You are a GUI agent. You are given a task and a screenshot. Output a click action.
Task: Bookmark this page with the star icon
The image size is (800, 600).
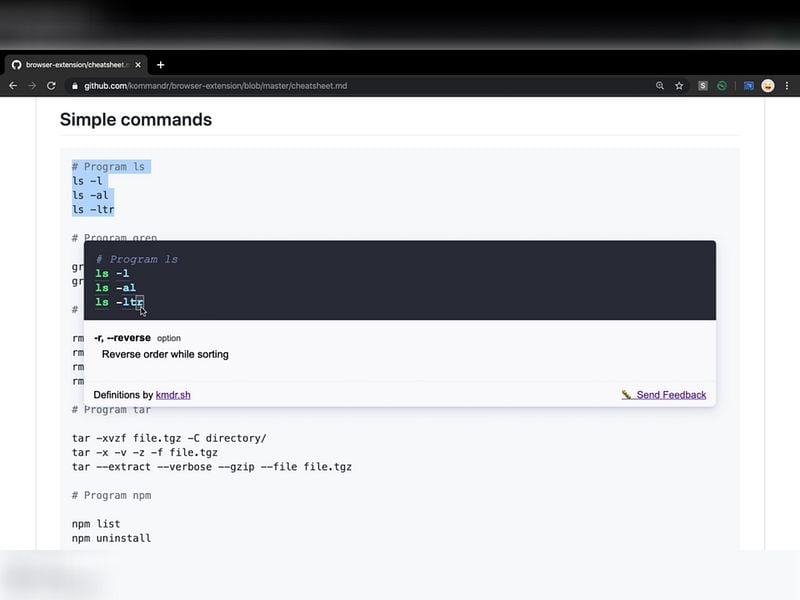pyautogui.click(x=679, y=86)
